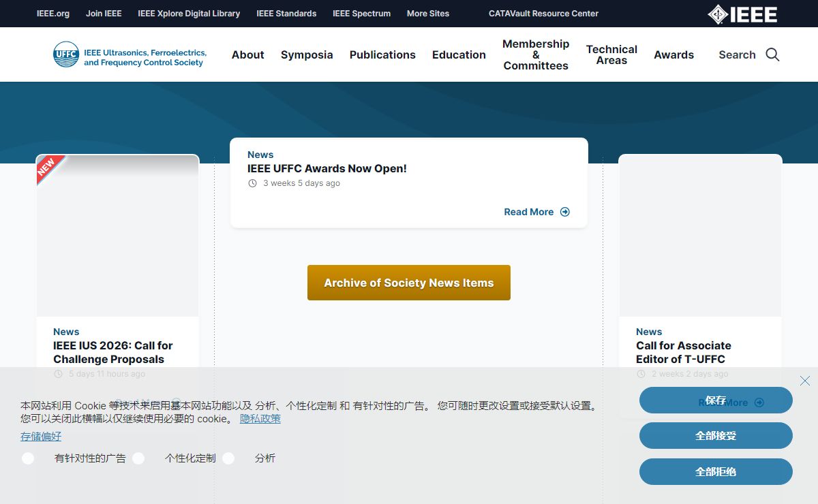Image resolution: width=818 pixels, height=504 pixels.
Task: Toggle the 个性化定制 cookie option
Action: coord(138,458)
